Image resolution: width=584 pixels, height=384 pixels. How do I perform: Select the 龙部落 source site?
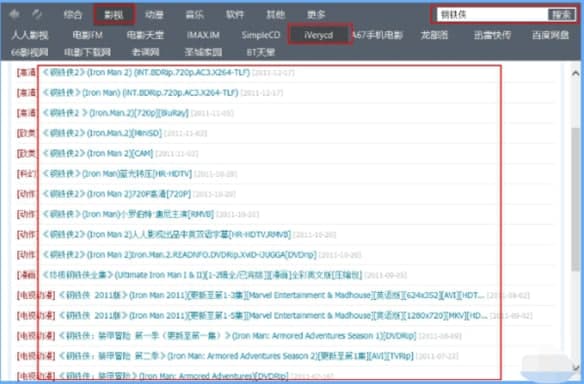(434, 35)
